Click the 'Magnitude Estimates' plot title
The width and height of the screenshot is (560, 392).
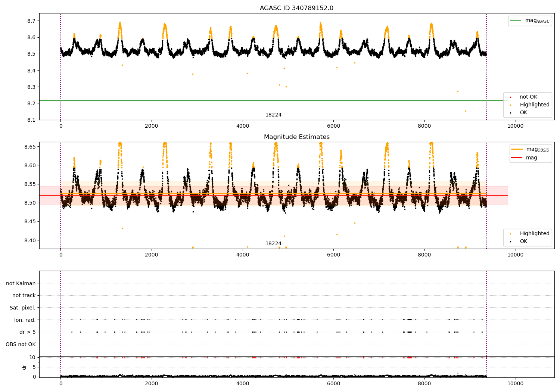296,137
